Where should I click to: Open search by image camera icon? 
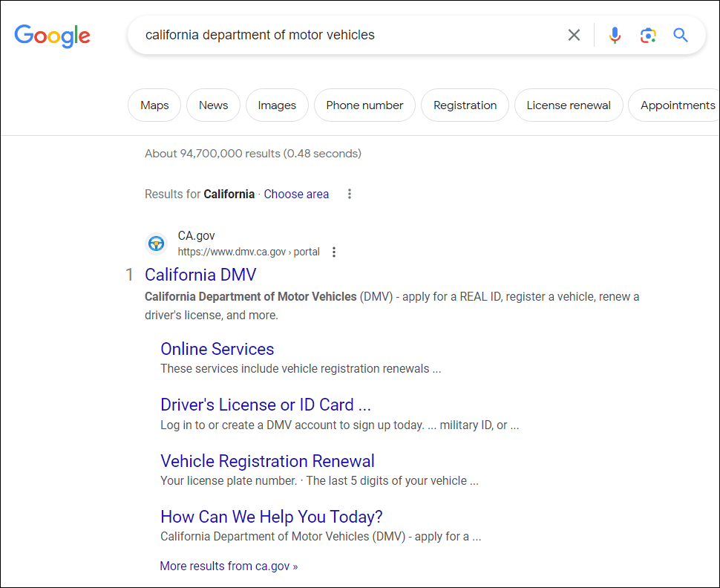pos(648,35)
